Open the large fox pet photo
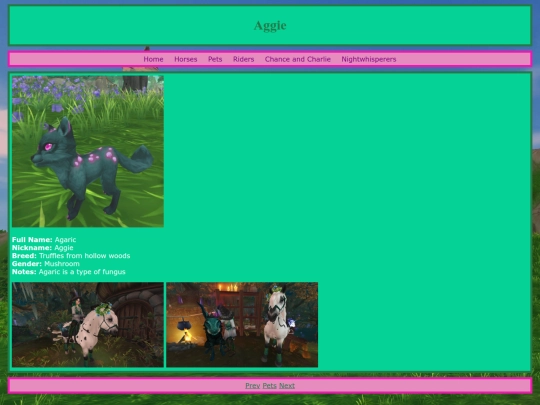Viewport: 540px width, 405px height. [x=88, y=152]
